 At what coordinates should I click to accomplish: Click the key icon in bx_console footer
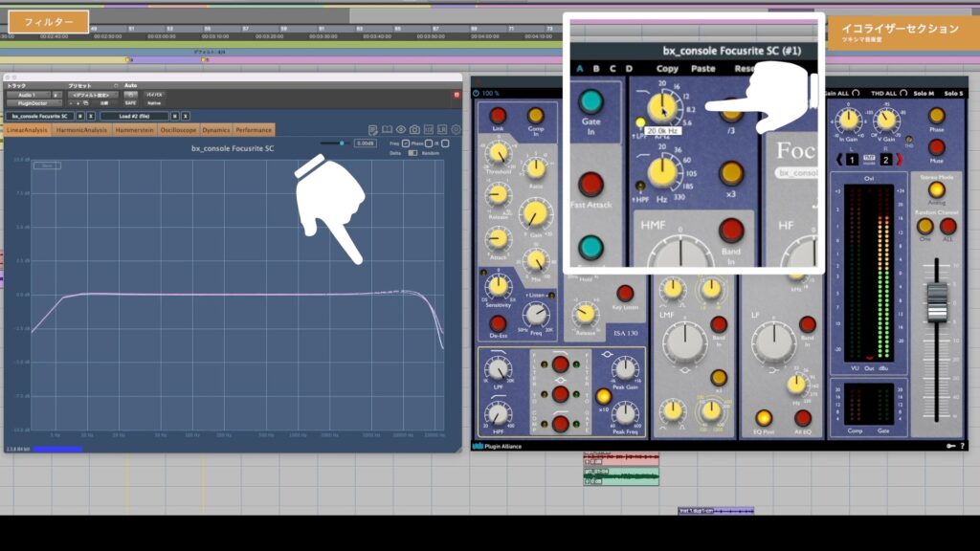(950, 446)
